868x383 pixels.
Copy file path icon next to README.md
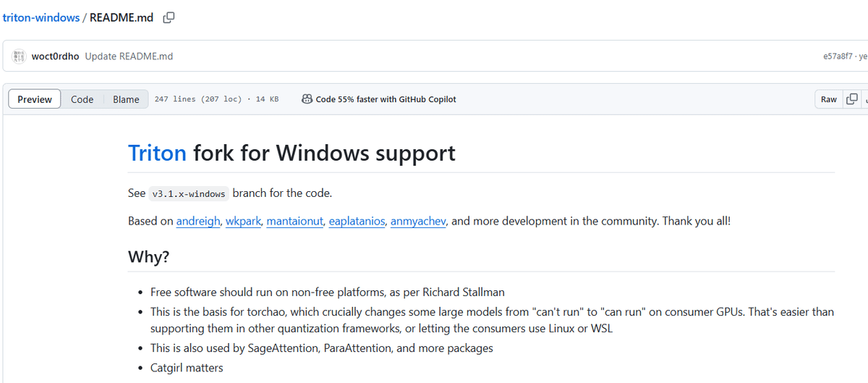point(169,17)
